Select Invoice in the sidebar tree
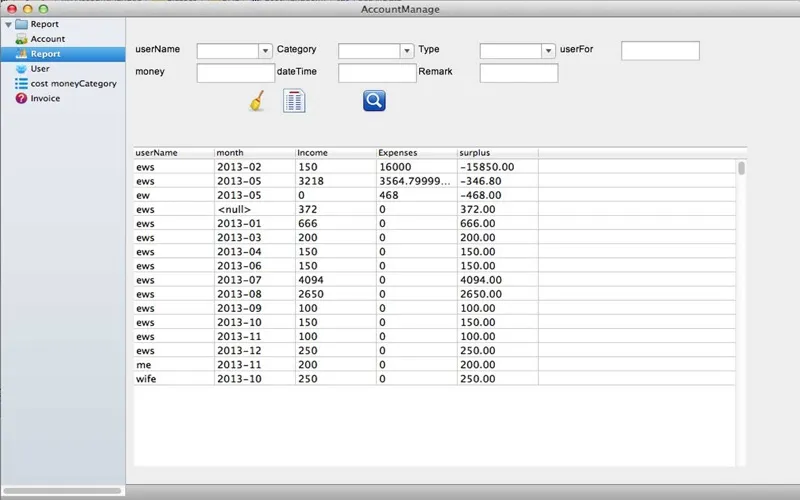This screenshot has width=800, height=500. point(45,98)
